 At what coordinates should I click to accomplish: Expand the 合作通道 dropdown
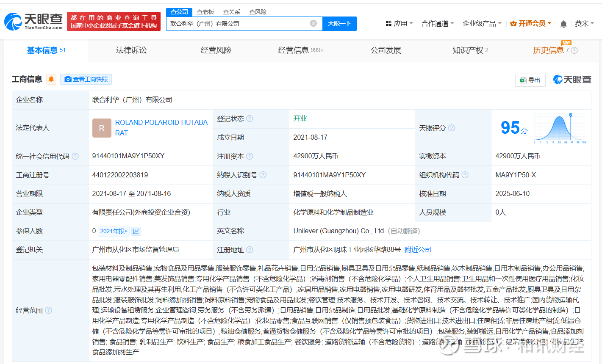click(x=438, y=24)
